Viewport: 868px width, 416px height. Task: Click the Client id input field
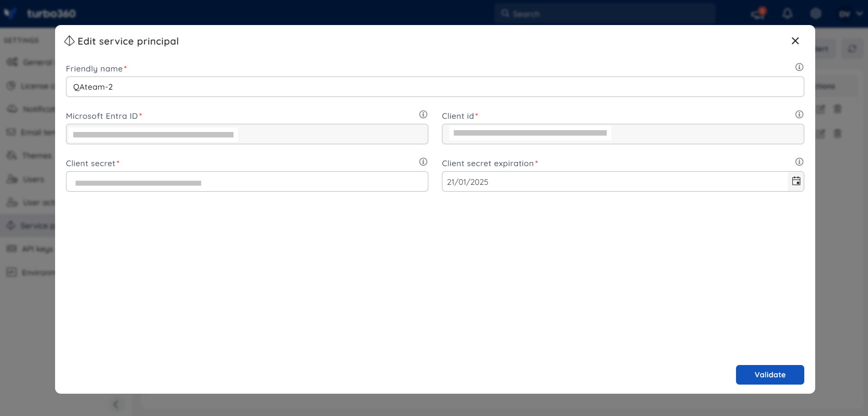coord(623,134)
